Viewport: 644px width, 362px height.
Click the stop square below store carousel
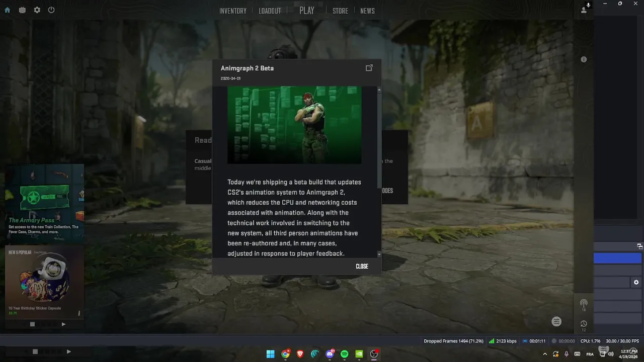(x=32, y=324)
